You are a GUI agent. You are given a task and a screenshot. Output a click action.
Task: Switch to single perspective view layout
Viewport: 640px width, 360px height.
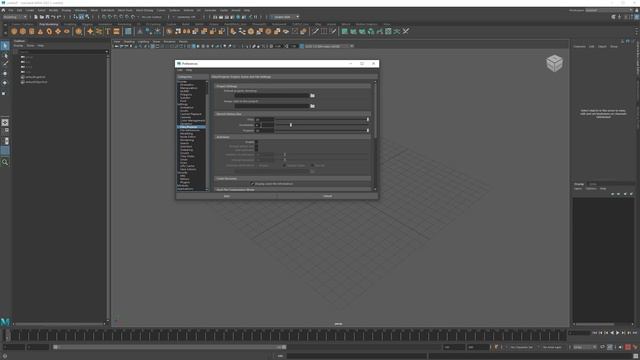(5, 122)
